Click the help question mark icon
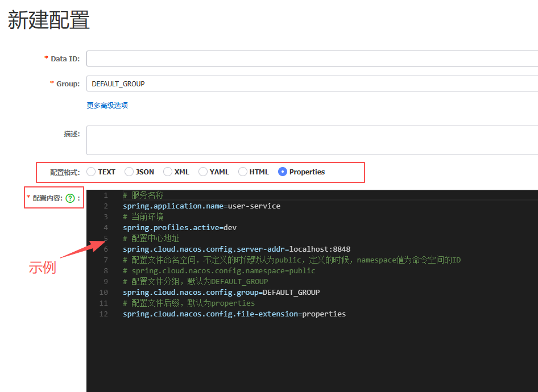The image size is (538, 392). click(70, 198)
